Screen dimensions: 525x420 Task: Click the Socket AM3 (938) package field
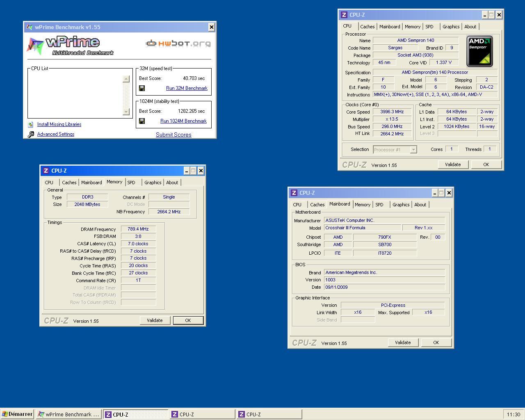pos(415,55)
